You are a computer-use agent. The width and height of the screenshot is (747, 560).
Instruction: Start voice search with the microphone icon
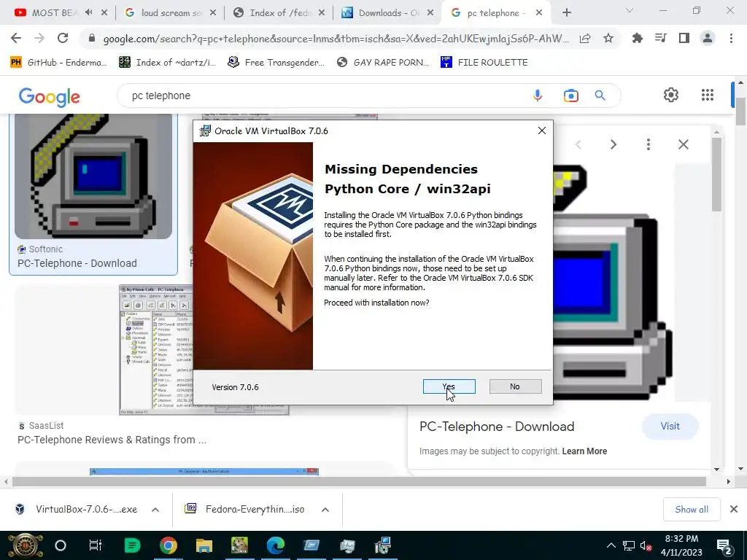click(538, 96)
